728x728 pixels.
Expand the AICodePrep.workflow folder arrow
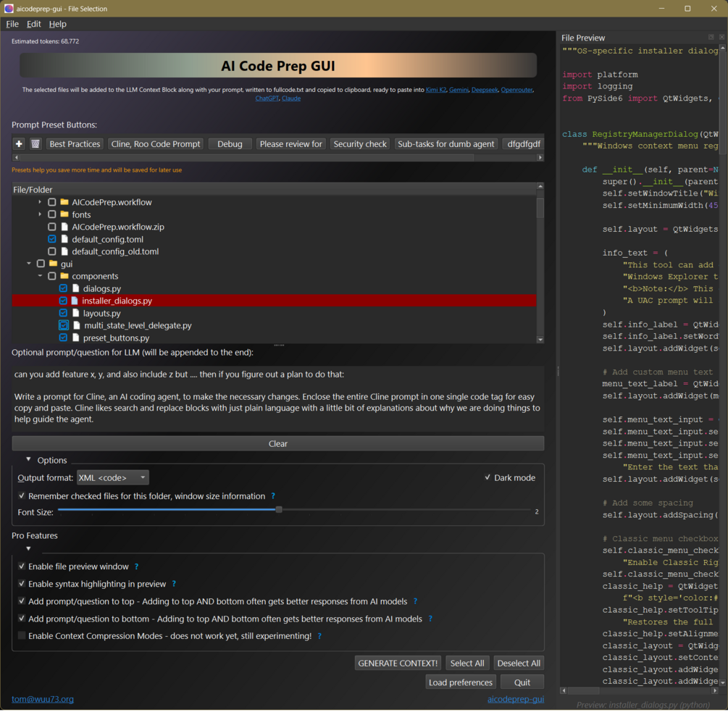(40, 202)
